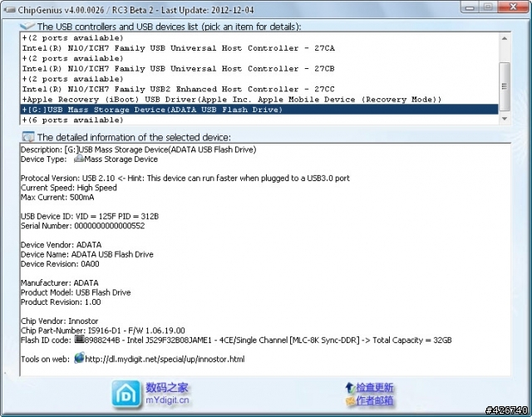The height and width of the screenshot is (417, 532).
Task: Click the 检查更新 check update link
Action: pyautogui.click(x=375, y=387)
